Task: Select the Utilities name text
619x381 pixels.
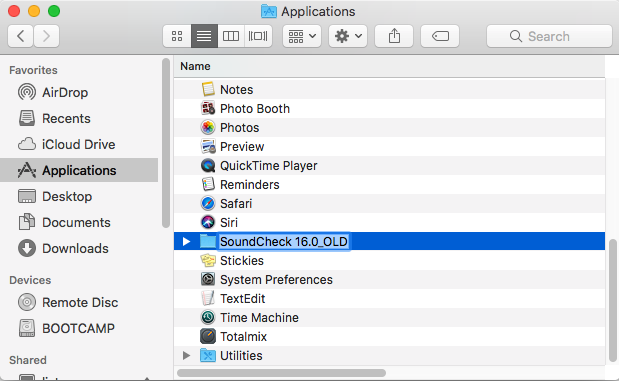Action: pos(241,356)
